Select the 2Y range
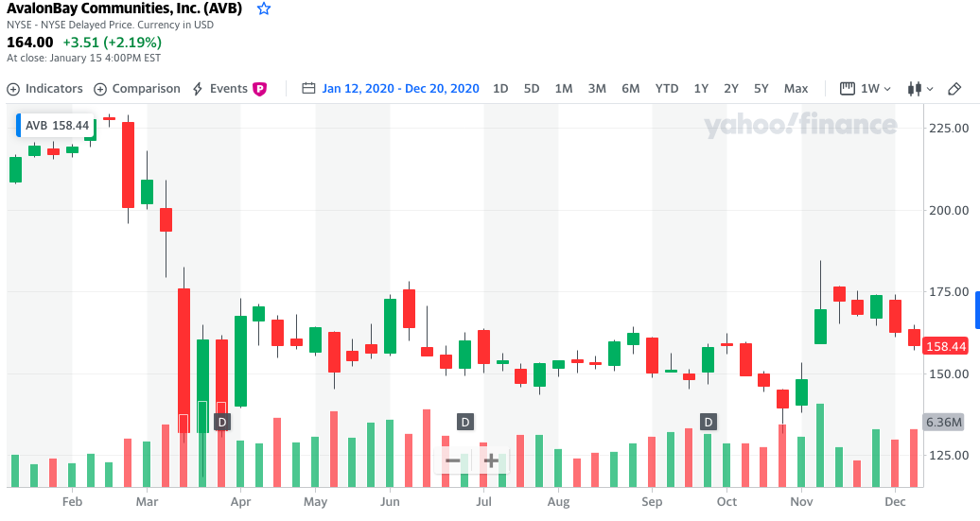This screenshot has width=980, height=521. [x=731, y=89]
